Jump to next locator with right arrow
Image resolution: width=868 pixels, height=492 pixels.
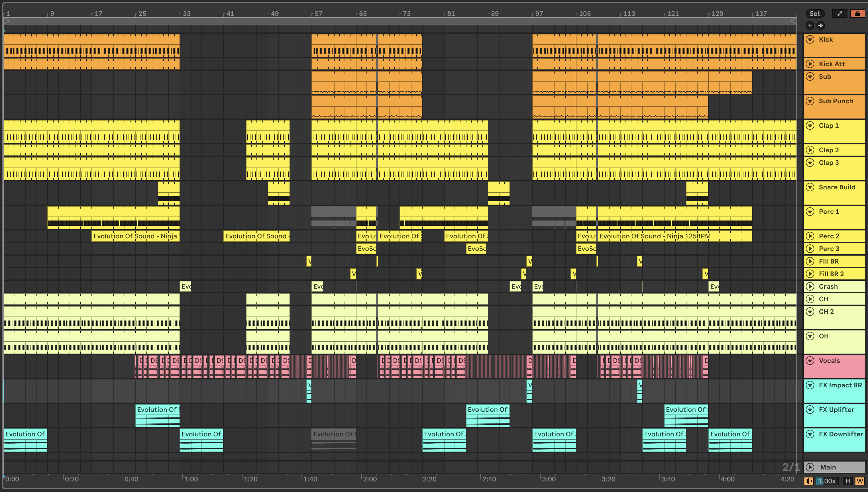click(821, 25)
